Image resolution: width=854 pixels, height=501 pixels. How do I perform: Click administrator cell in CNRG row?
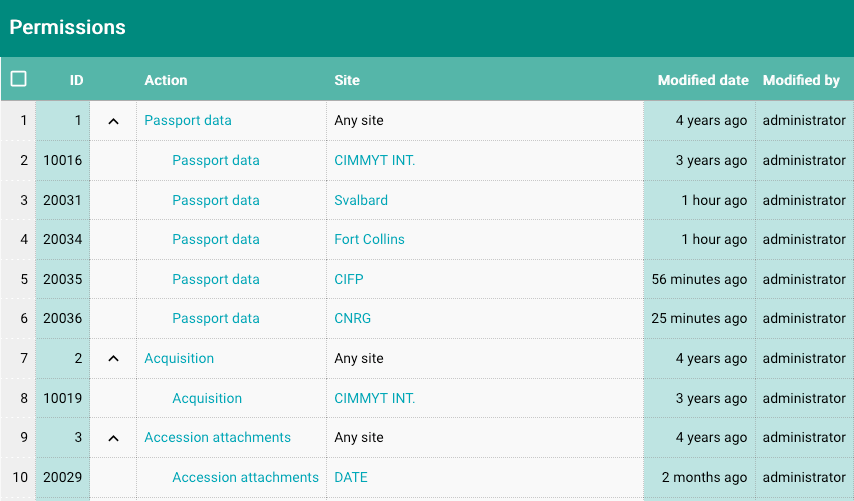pos(804,318)
